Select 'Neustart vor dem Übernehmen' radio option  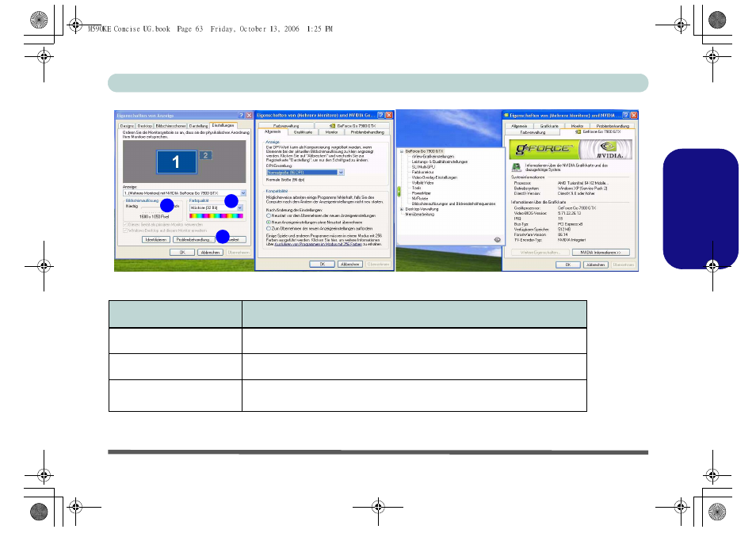269,215
